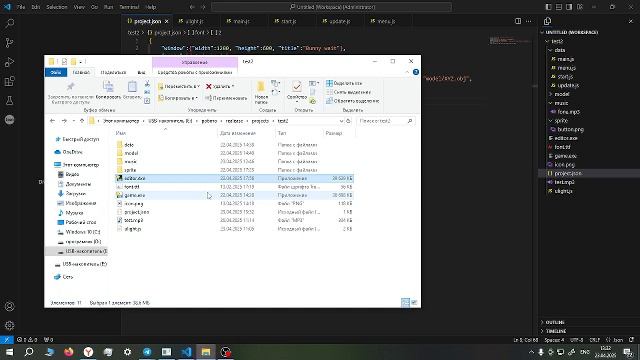Click Select All in Explorer ribbon
This screenshot has width=640, height=360.
coord(344,83)
